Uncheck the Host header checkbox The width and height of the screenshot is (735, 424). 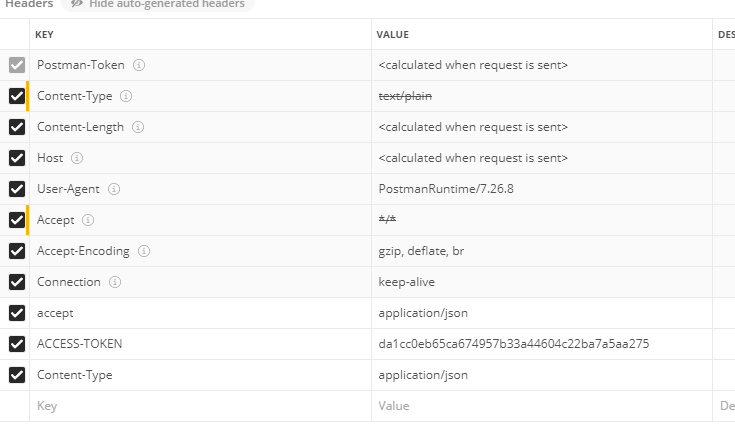[16, 158]
